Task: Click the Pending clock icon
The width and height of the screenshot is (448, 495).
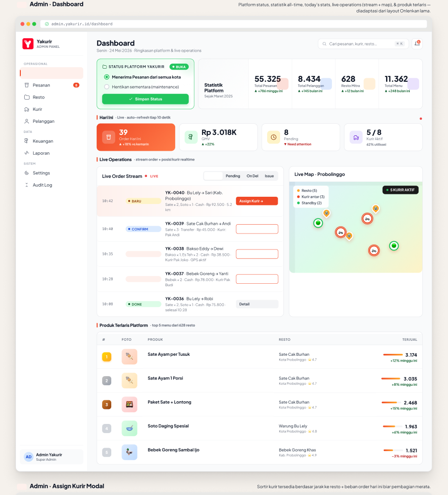Action: [x=273, y=137]
